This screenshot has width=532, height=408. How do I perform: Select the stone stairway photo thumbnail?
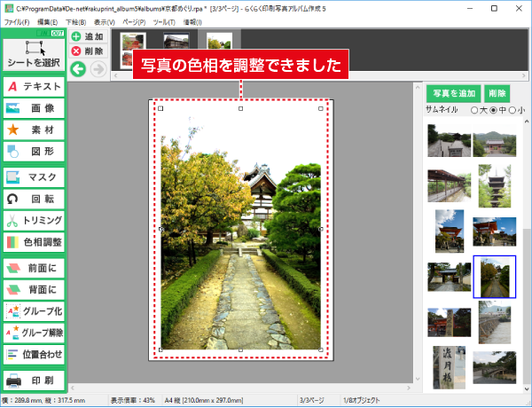click(450, 140)
